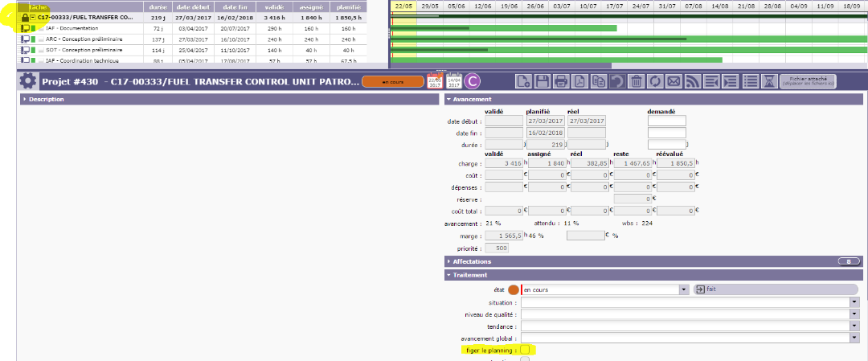Click the new item document-plus icon

click(523, 81)
